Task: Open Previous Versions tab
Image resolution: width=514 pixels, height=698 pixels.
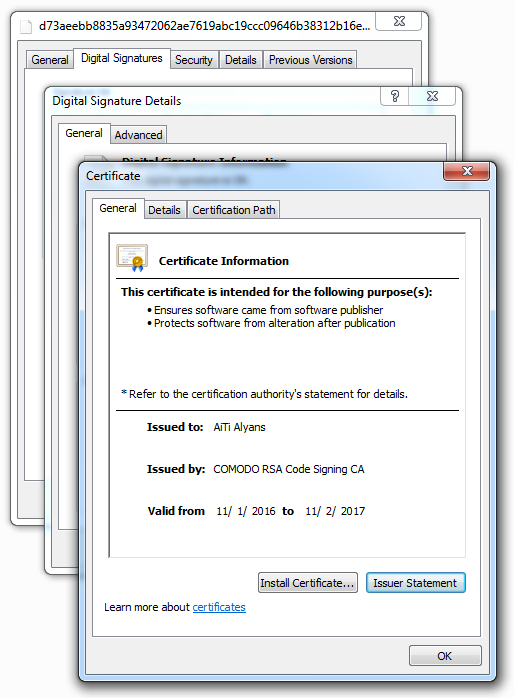Action: point(311,60)
